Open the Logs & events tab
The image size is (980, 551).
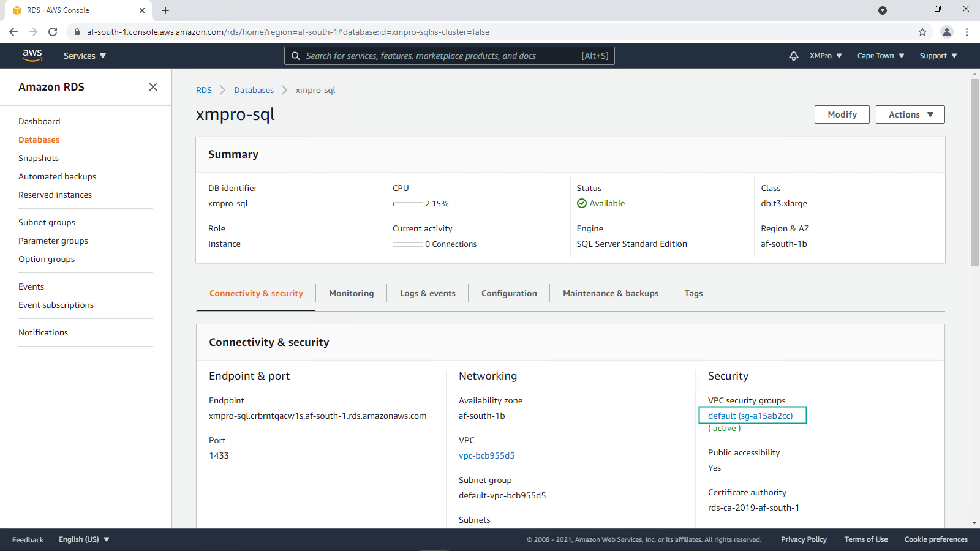pyautogui.click(x=428, y=293)
